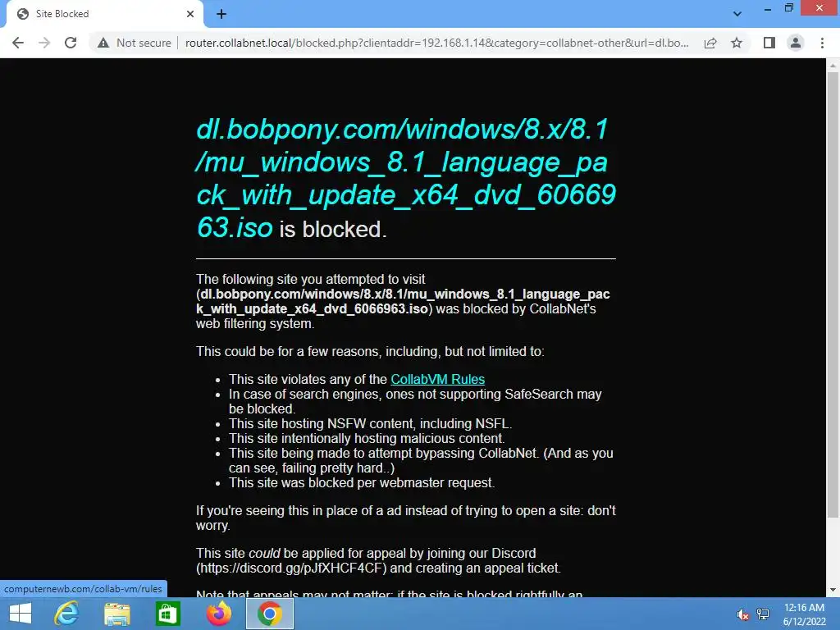Click the page scrollbar up arrow
Screen dimensions: 840x630
coord(833,66)
